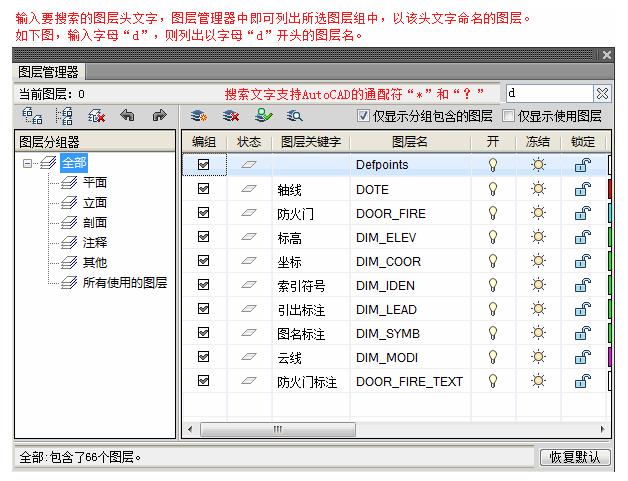Click the scrollbar left arrow

190,430
